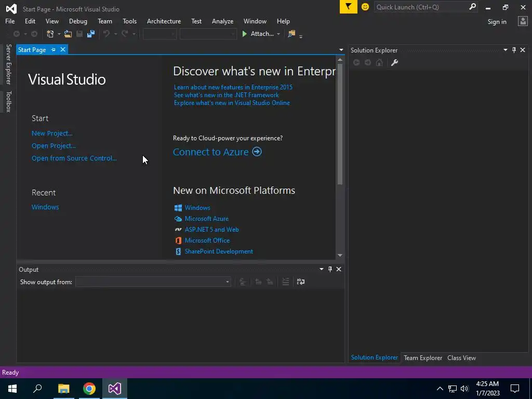Image resolution: width=532 pixels, height=399 pixels.
Task: Click the Solution Explorer Home icon
Action: pos(379,62)
